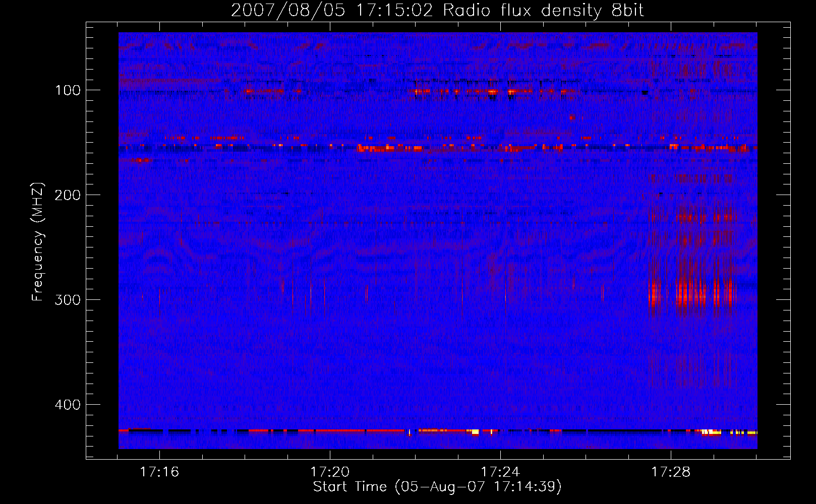
Task: Click the '200' frequency tick label
Action: coord(68,195)
